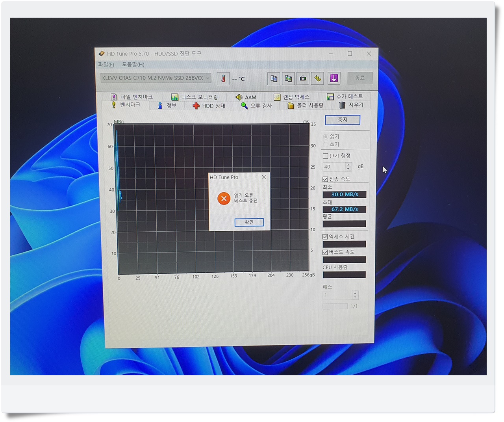Click the thermometer temperature icon
The height and width of the screenshot is (422, 504).
pos(223,78)
